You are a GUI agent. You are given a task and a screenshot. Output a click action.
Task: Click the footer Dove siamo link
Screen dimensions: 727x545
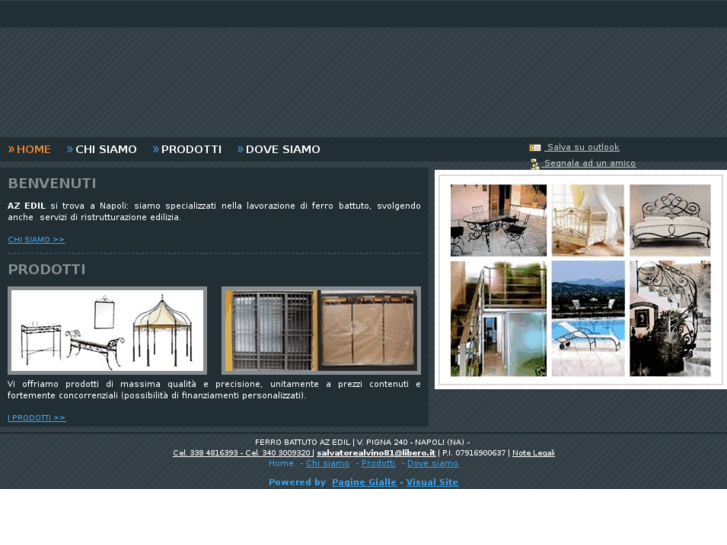[x=433, y=463]
